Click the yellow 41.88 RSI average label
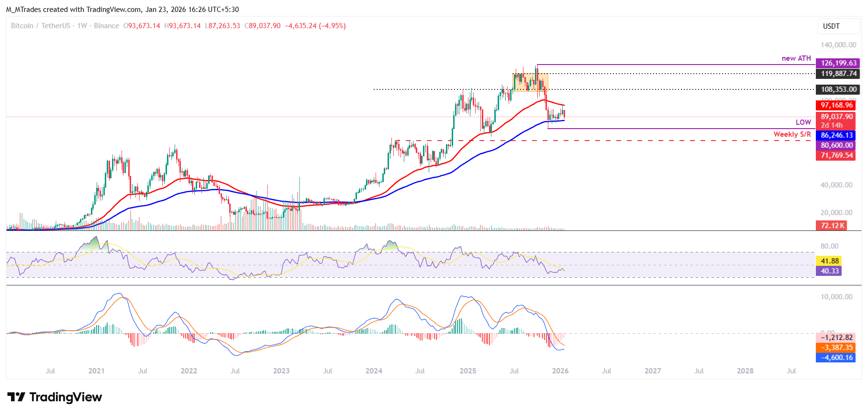868x415 pixels. pos(829,261)
